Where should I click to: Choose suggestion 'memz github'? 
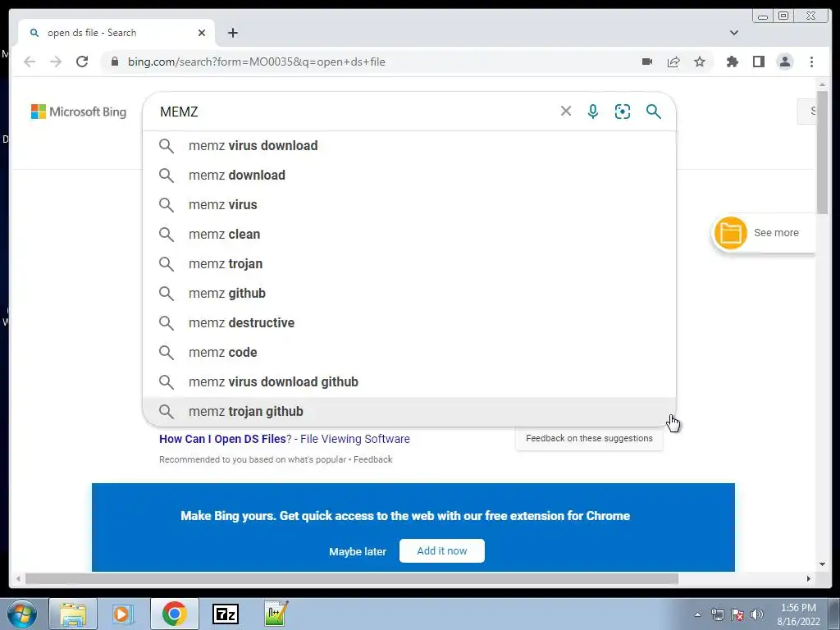(x=409, y=293)
